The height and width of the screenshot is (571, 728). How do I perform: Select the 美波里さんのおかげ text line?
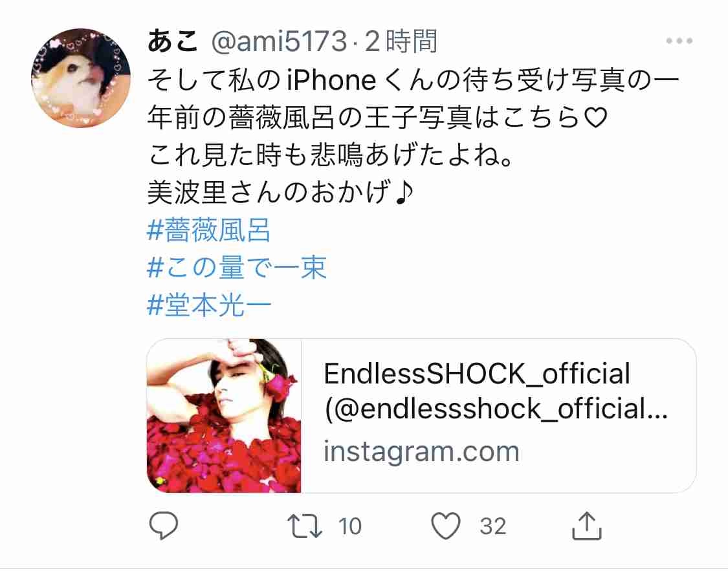click(x=280, y=193)
